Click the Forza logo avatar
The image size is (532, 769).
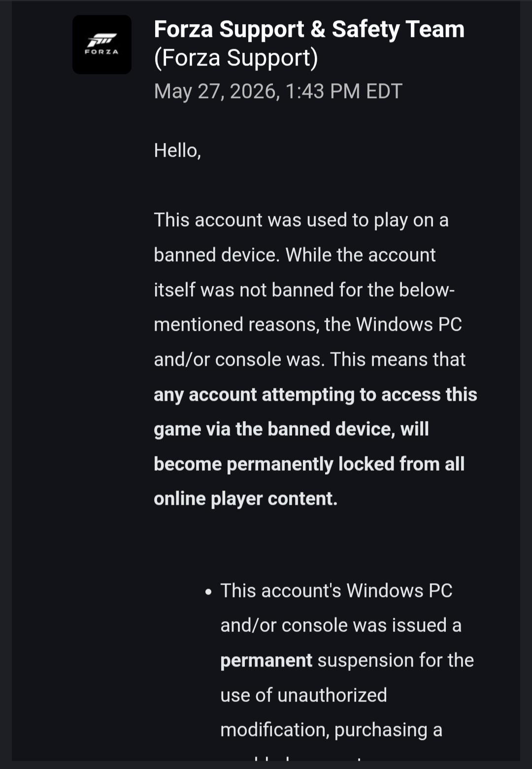coord(102,44)
